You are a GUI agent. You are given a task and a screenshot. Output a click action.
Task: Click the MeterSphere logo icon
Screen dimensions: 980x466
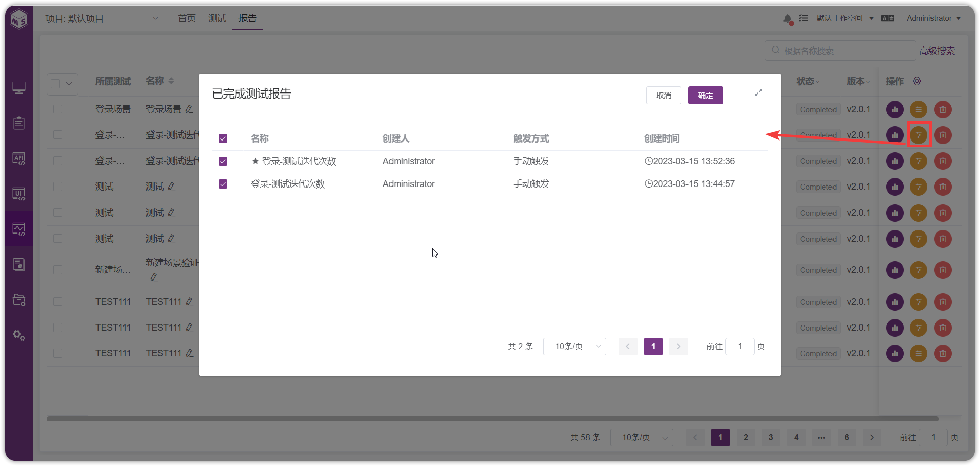[19, 19]
